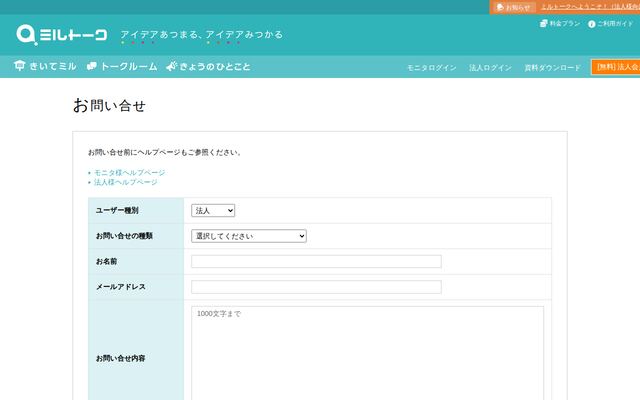Viewport: 640px width, 400px height.
Task: Click the お問い合せ page heading
Action: pyautogui.click(x=109, y=106)
